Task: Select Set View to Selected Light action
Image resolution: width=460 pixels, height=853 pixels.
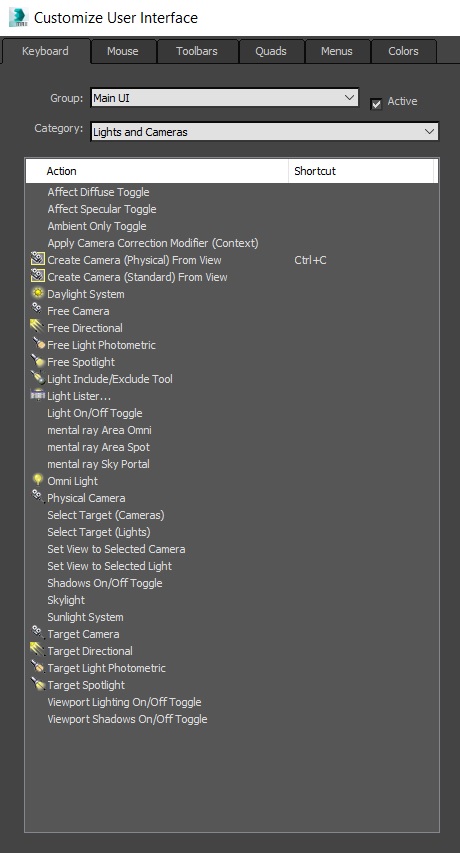Action: click(110, 566)
